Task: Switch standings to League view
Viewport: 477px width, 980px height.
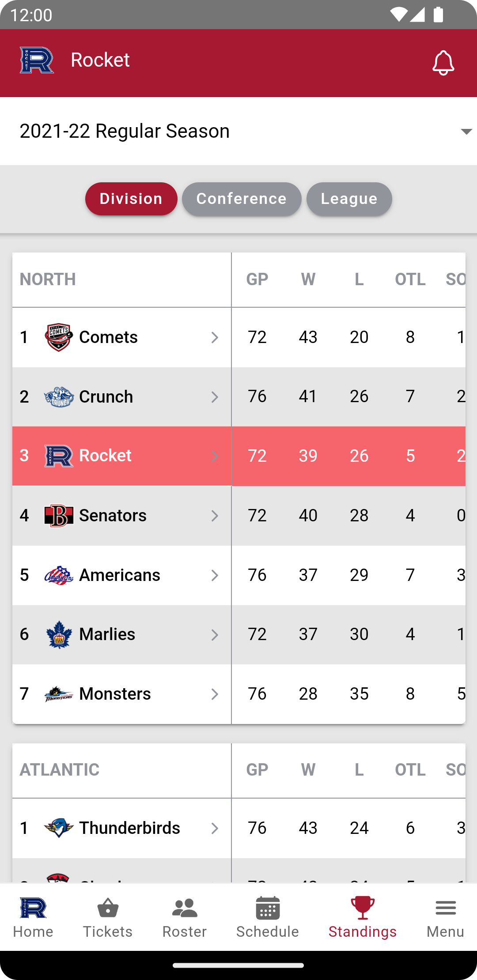Action: [349, 199]
